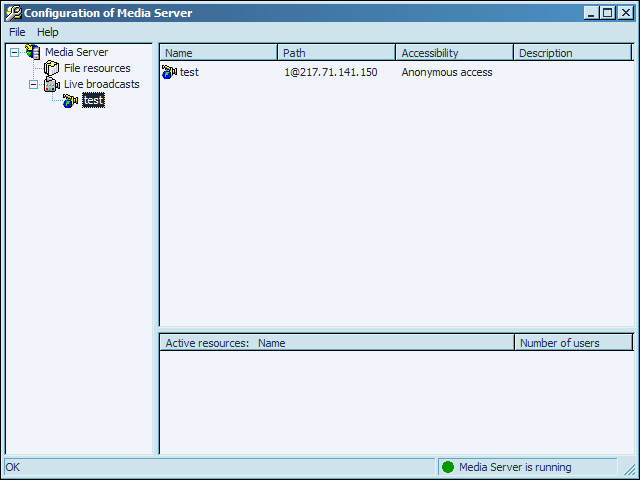640x480 pixels.
Task: Open the Help menu
Action: pos(48,32)
